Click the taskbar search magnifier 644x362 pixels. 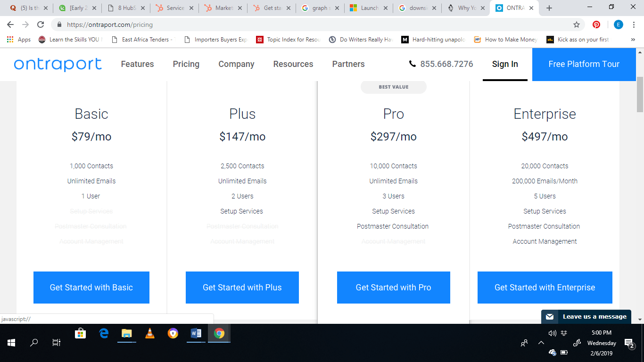tap(34, 343)
